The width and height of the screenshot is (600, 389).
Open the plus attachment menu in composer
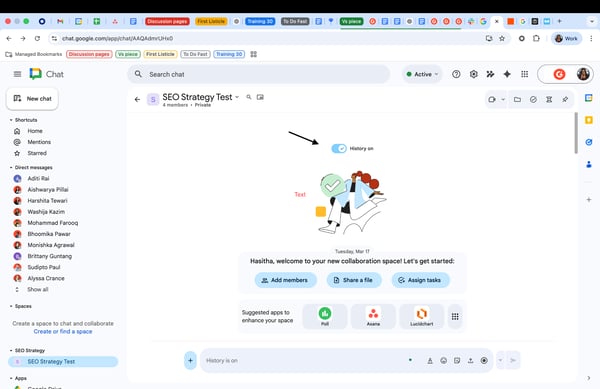[x=190, y=360]
